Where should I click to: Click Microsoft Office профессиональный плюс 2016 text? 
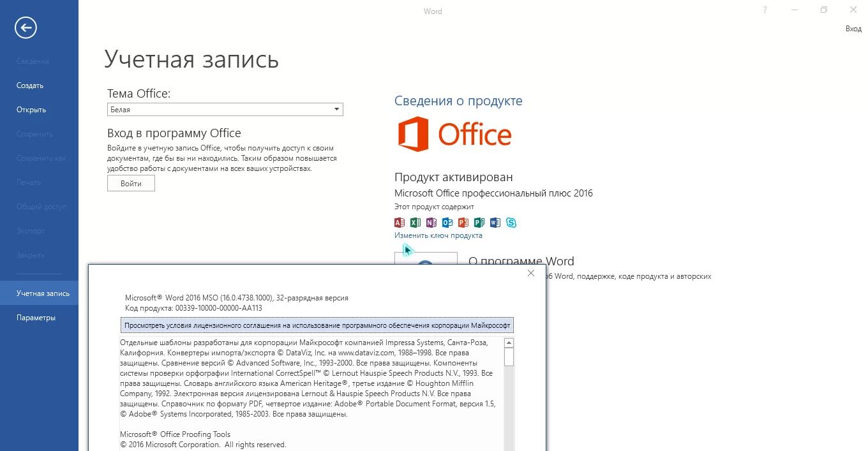click(x=493, y=193)
